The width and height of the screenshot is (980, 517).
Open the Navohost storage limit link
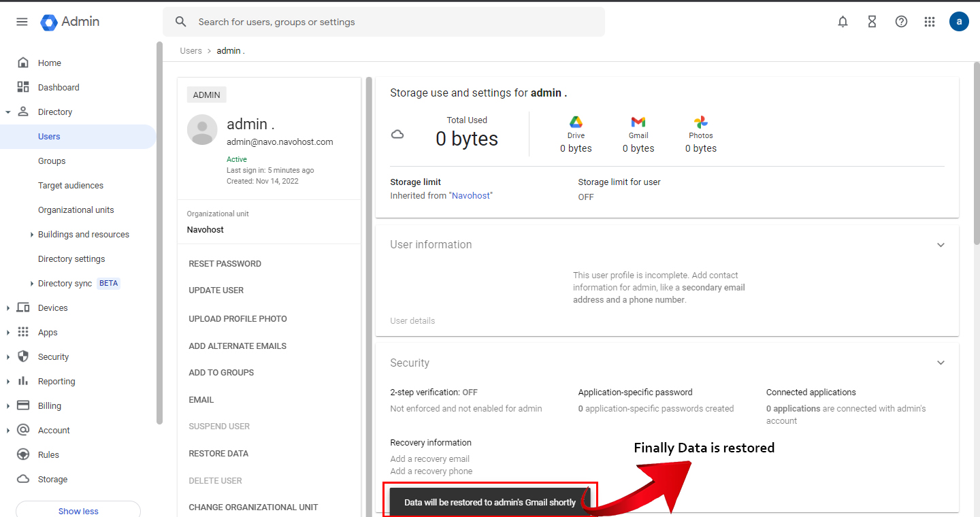(472, 196)
